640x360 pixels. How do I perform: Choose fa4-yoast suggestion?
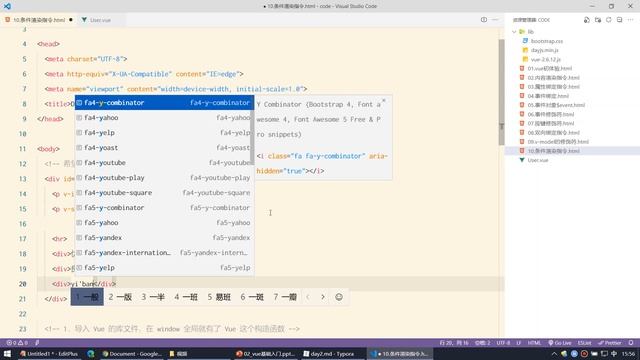pyautogui.click(x=164, y=148)
